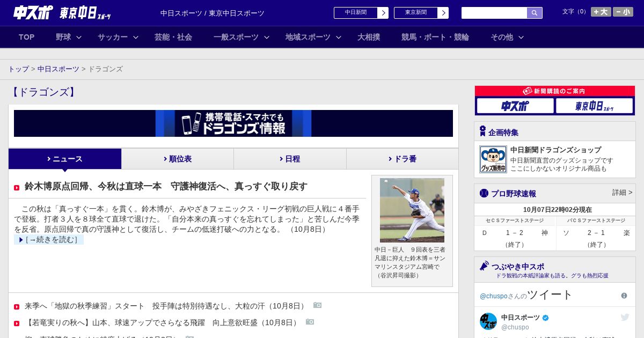
Task: Click the 企画特集 ribbon icon
Action: coord(482,131)
